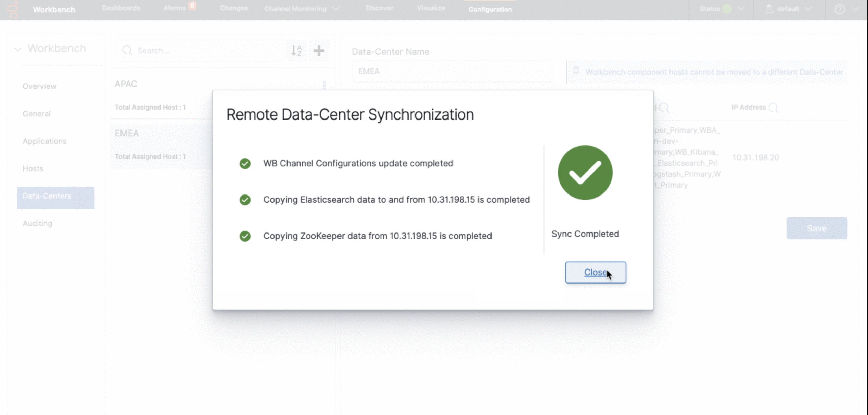Open the Visualize menu item
Image resolution: width=868 pixels, height=415 pixels.
(x=431, y=8)
